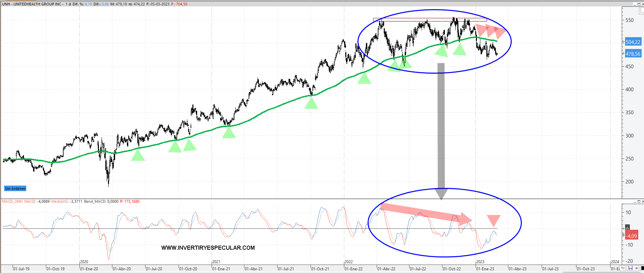Minimize the UNH price chart window
This screenshot has height=273, width=644.
click(x=635, y=4)
